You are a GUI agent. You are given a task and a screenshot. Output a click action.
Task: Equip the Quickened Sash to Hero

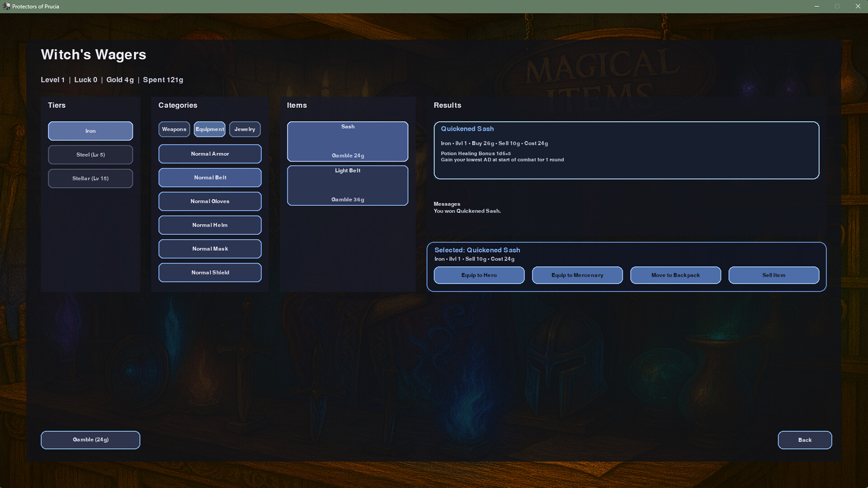[x=479, y=275]
